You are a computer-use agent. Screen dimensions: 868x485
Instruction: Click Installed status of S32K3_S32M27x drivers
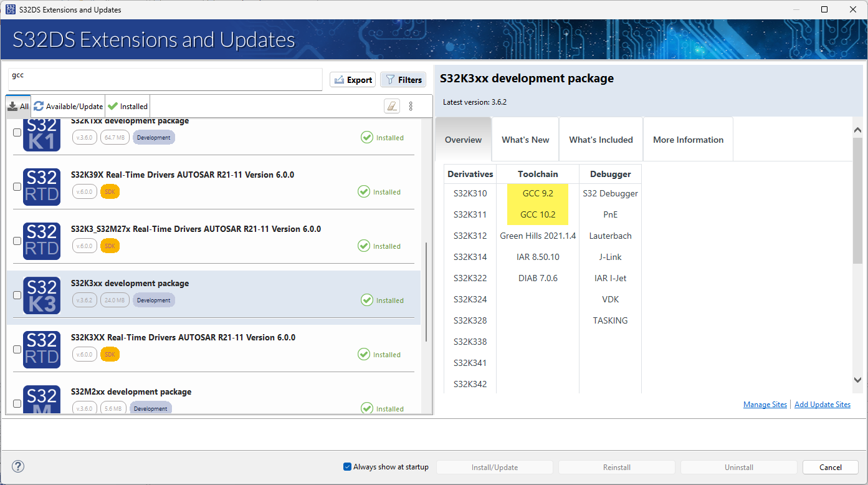379,246
